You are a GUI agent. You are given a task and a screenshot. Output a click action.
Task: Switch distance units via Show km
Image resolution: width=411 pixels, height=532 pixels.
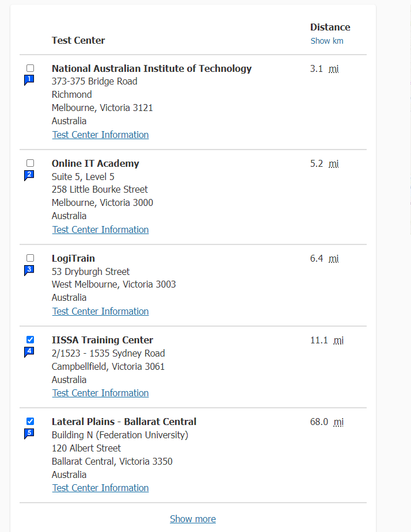[x=327, y=41]
